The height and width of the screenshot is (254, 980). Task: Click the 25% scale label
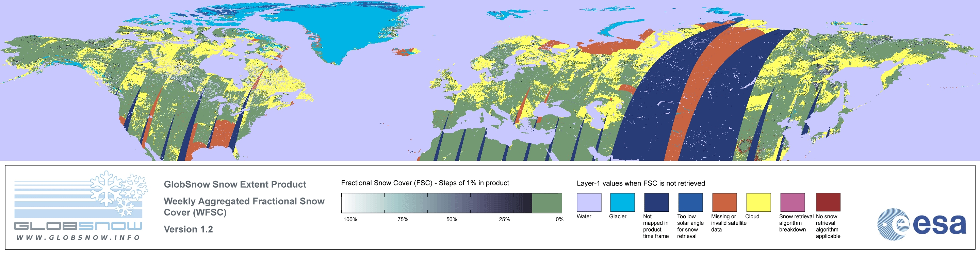(504, 219)
